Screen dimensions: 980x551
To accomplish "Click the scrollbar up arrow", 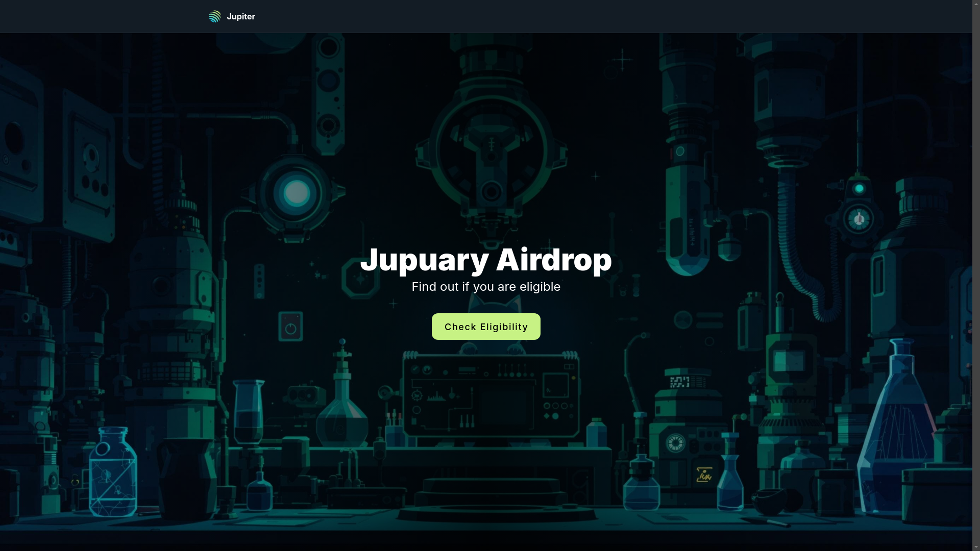I will [976, 4].
